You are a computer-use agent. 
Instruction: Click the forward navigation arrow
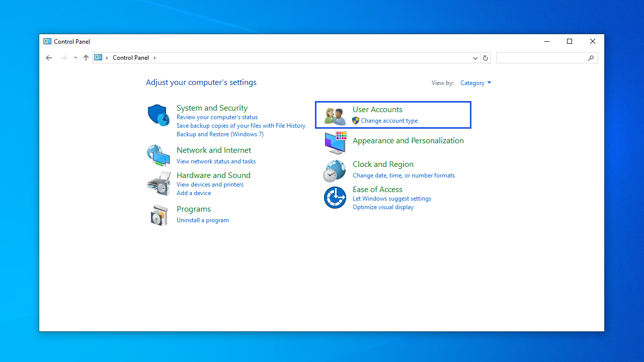[64, 58]
